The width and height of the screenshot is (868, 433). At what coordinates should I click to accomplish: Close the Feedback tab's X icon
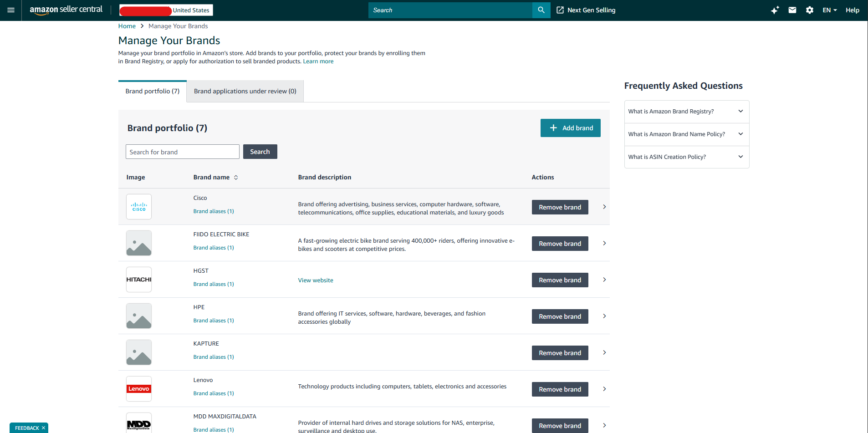43,428
